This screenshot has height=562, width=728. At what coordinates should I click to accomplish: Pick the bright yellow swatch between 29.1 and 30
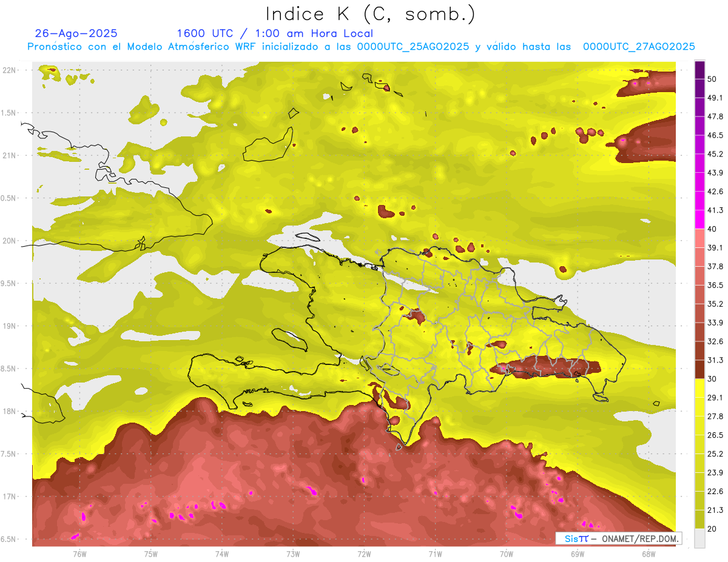[x=699, y=388]
